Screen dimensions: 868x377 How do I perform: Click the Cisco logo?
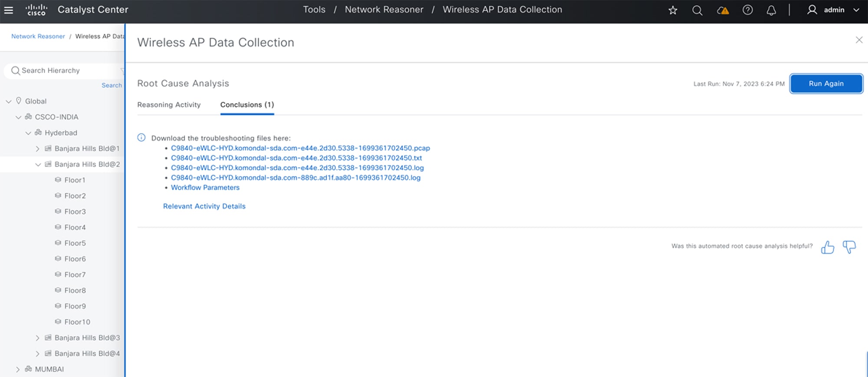(36, 10)
